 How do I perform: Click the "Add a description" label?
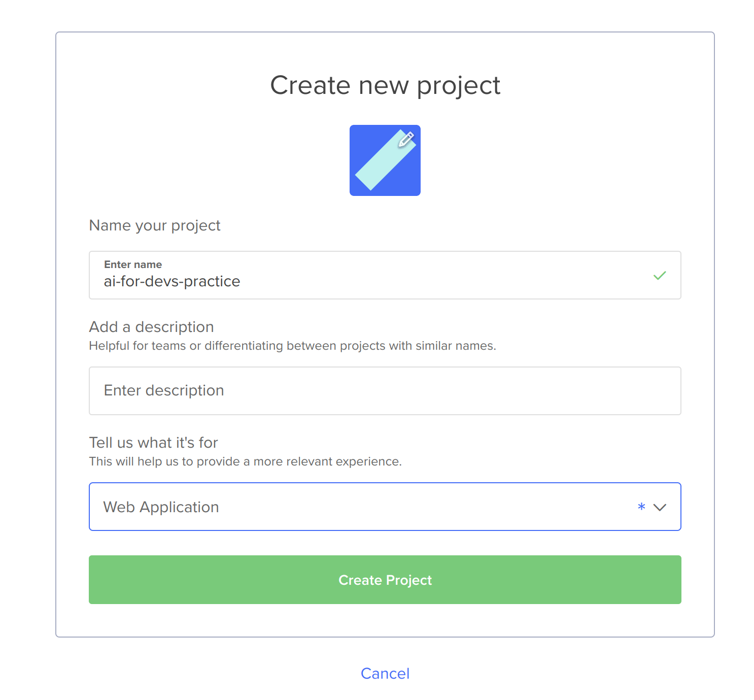coord(152,327)
